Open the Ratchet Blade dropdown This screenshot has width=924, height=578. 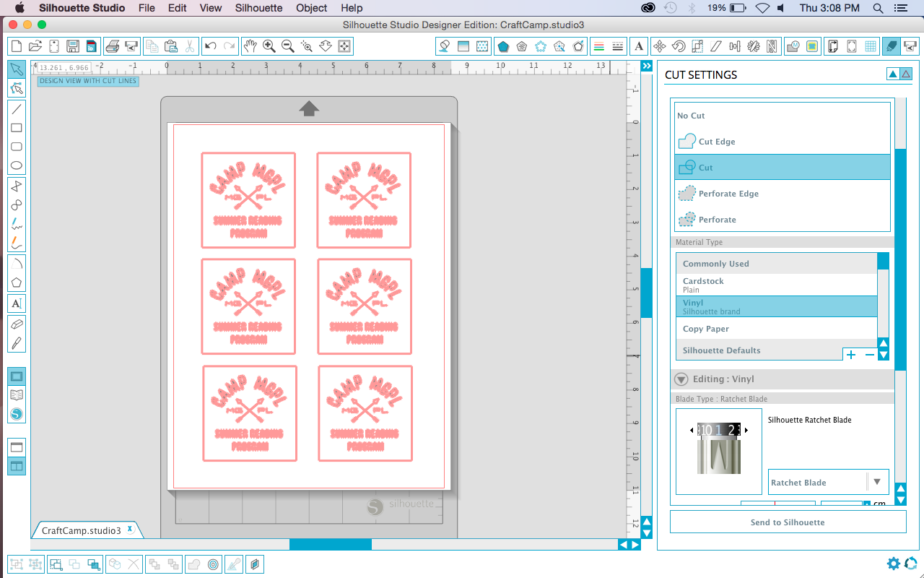coord(877,482)
